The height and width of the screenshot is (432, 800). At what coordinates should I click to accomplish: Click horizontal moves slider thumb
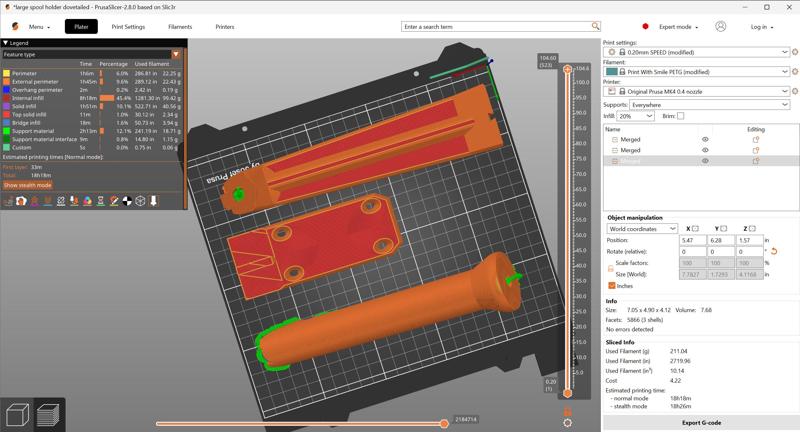coord(444,423)
